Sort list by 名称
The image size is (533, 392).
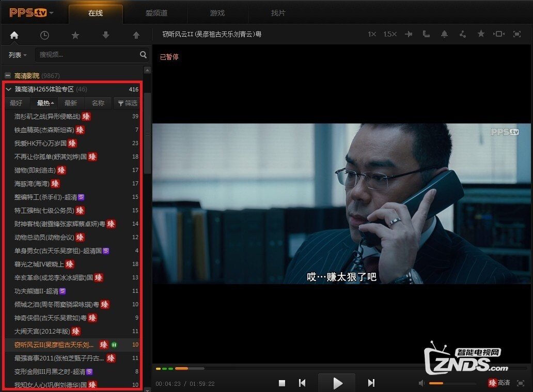[98, 103]
